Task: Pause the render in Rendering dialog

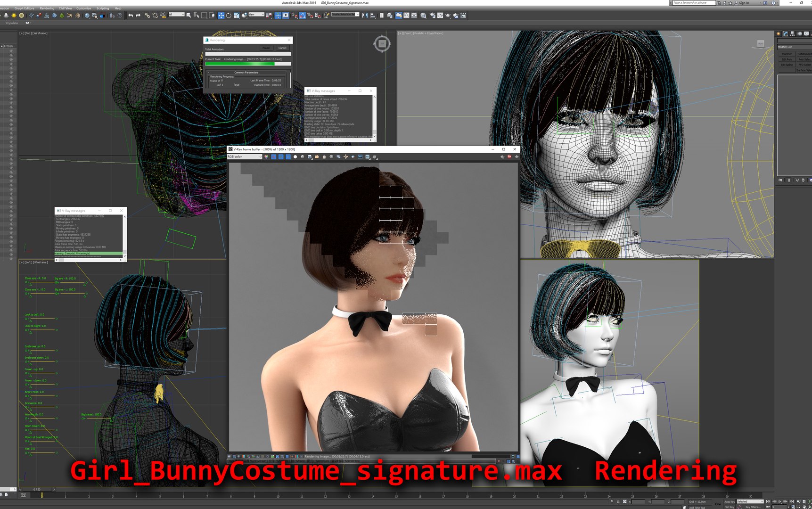Action: click(266, 48)
